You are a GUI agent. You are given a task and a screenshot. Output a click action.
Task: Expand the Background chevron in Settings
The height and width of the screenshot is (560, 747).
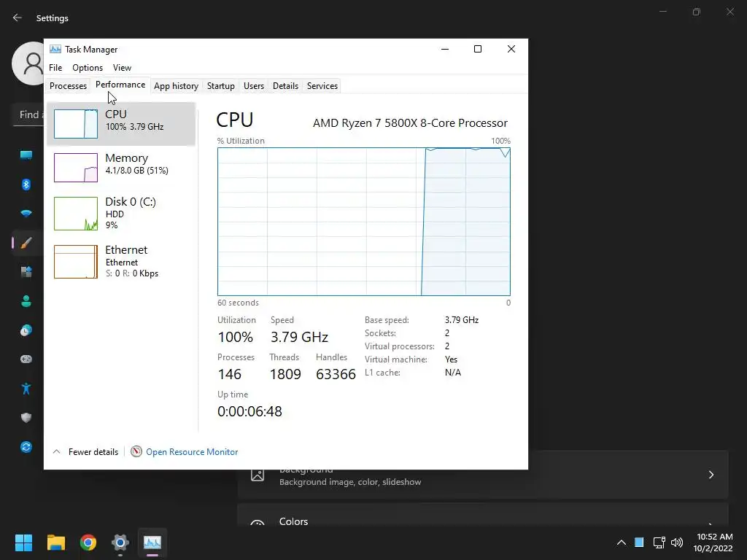coord(711,475)
